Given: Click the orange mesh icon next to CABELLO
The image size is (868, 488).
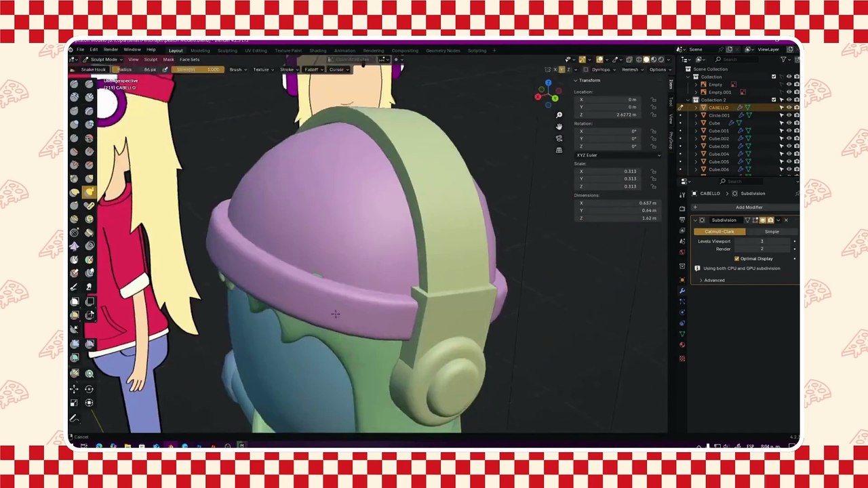Looking at the screenshot, I should coord(703,108).
